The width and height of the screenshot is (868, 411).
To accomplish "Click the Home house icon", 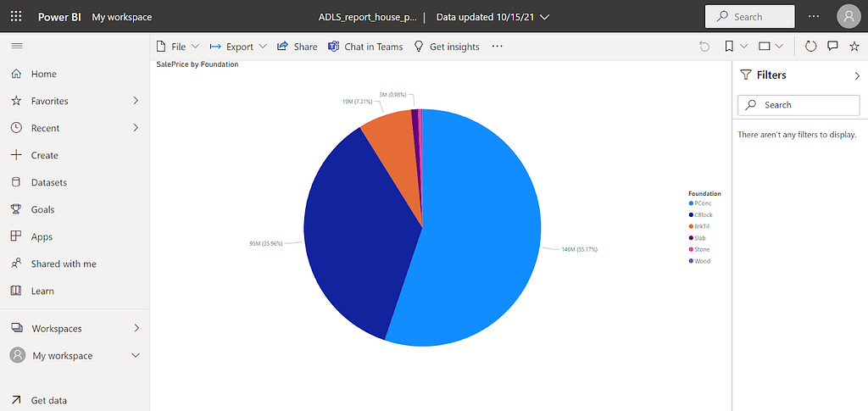I will pyautogui.click(x=17, y=74).
